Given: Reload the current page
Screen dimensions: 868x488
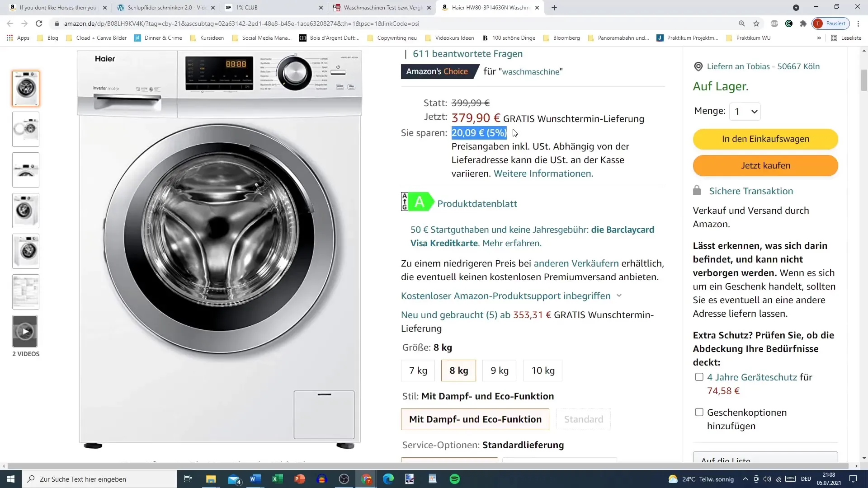Looking at the screenshot, I should click(x=39, y=23).
